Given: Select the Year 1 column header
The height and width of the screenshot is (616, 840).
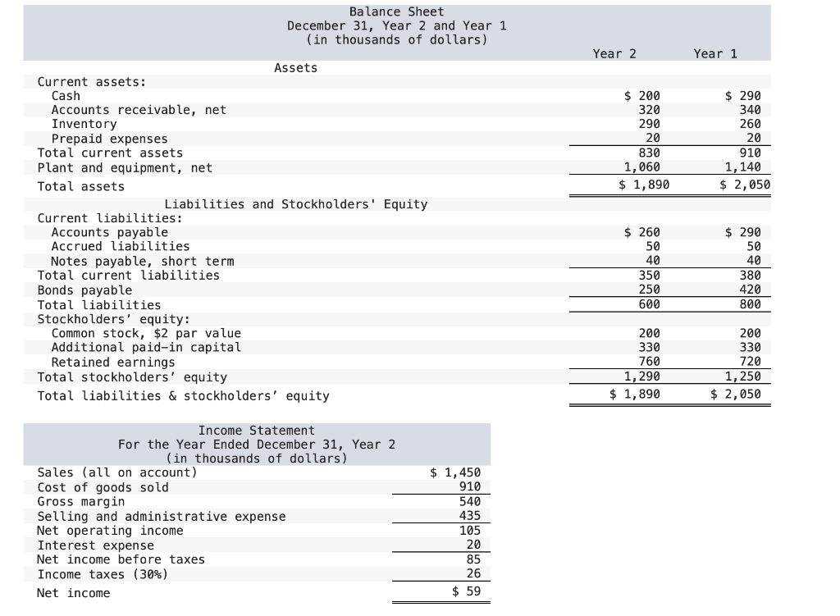Looking at the screenshot, I should click(716, 53).
